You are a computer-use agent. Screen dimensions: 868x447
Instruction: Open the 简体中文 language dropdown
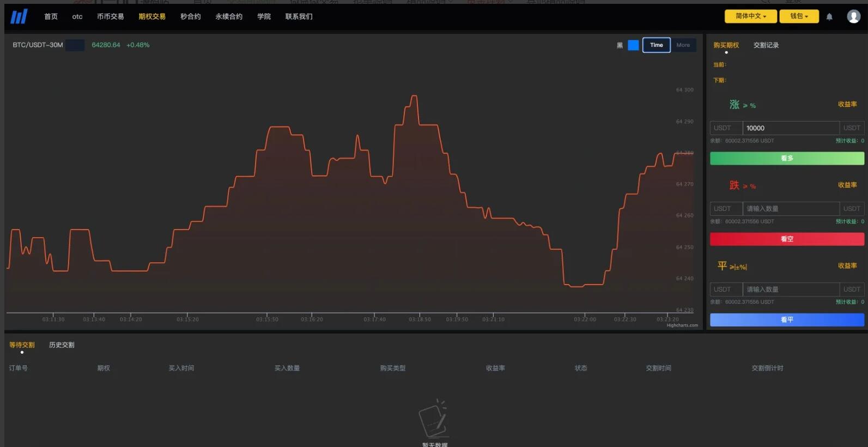point(750,16)
